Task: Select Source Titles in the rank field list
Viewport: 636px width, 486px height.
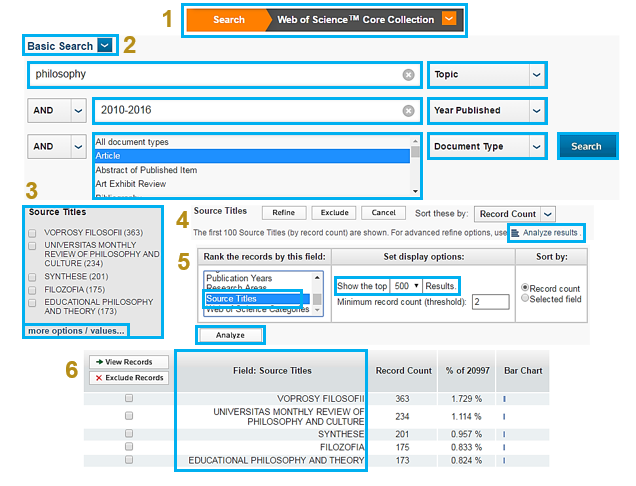Action: pyautogui.click(x=253, y=298)
